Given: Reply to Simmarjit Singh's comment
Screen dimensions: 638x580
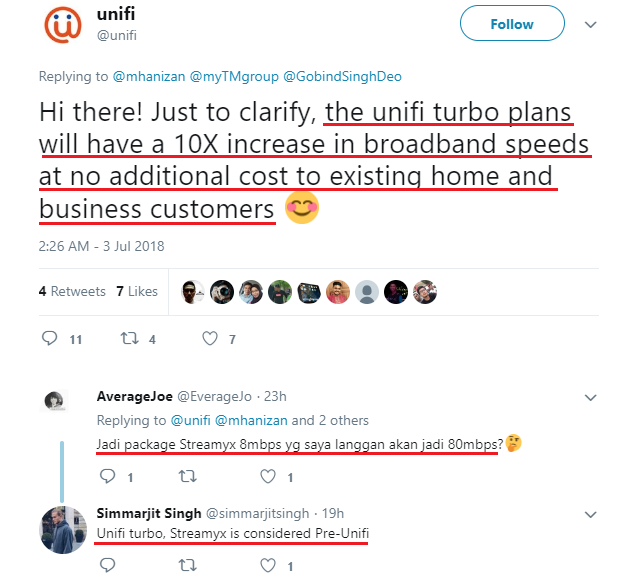Looking at the screenshot, I should tap(107, 565).
